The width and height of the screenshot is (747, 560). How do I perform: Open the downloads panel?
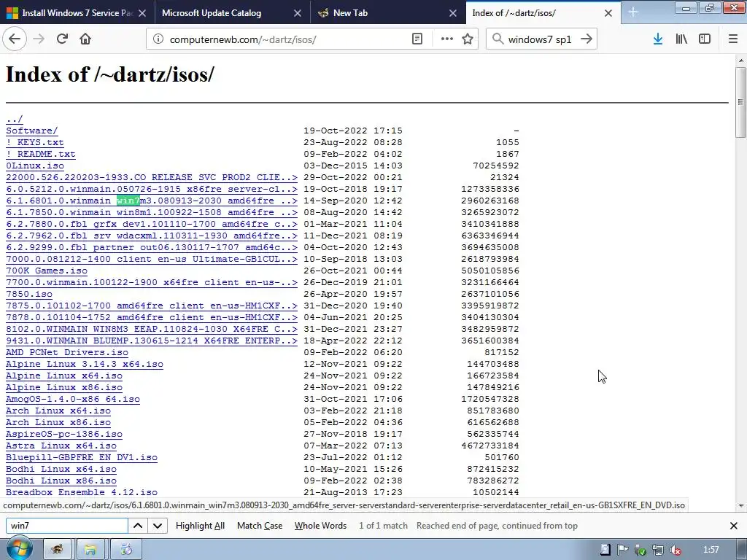click(658, 39)
